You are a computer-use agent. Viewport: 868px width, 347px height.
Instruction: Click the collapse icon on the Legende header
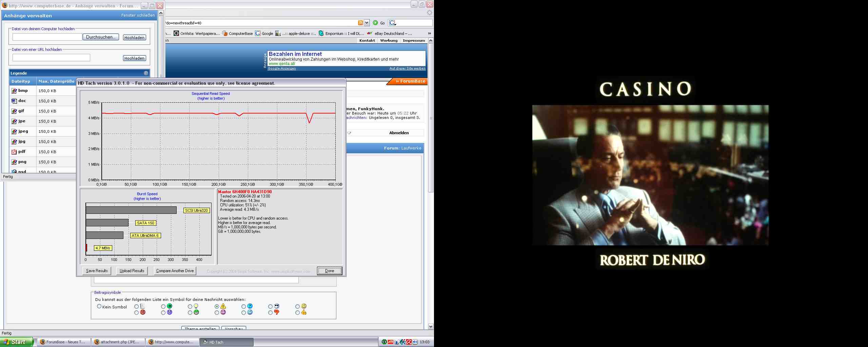click(146, 73)
